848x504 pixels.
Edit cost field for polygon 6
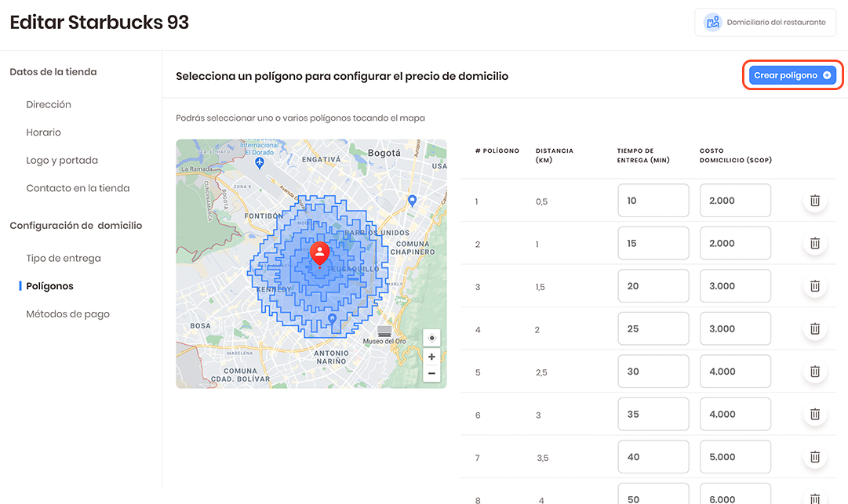735,414
